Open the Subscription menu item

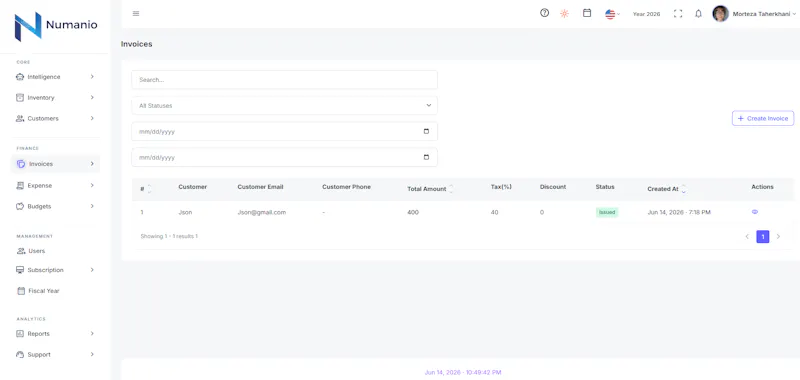(x=55, y=270)
